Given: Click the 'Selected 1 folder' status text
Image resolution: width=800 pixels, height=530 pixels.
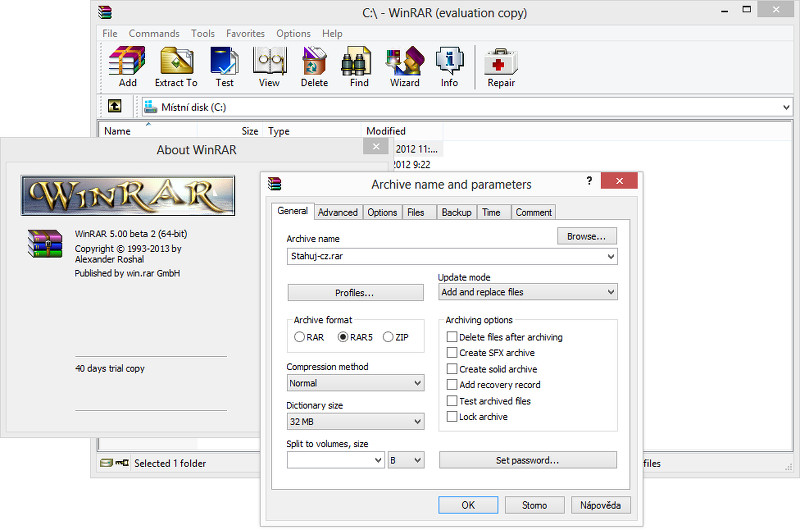Looking at the screenshot, I should [170, 463].
